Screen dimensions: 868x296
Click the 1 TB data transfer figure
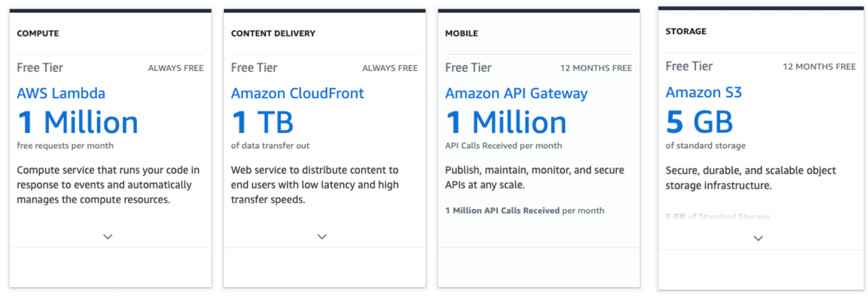262,122
